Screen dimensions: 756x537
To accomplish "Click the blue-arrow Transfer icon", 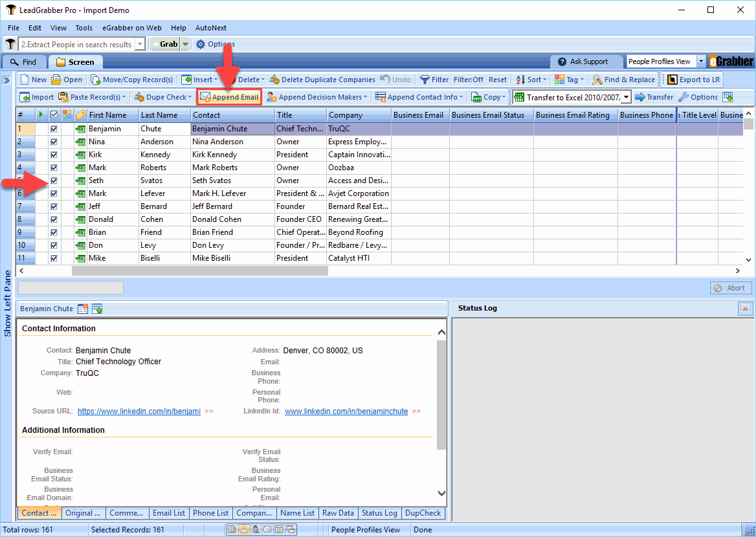I will pos(639,97).
